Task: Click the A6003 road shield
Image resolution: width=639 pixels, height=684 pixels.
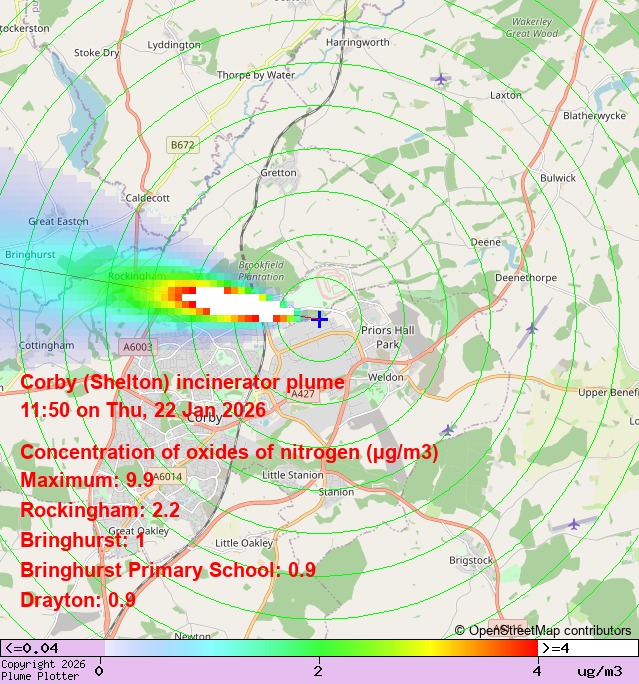Action: (138, 346)
